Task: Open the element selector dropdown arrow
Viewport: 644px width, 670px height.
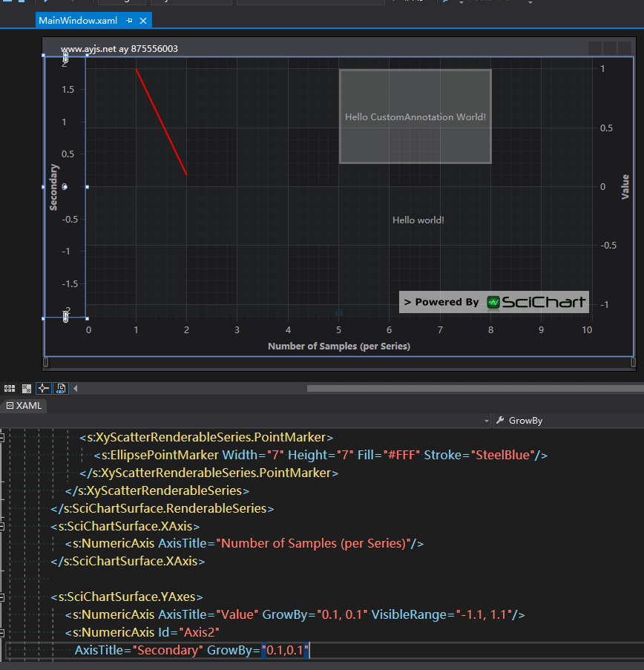Action: 487,421
